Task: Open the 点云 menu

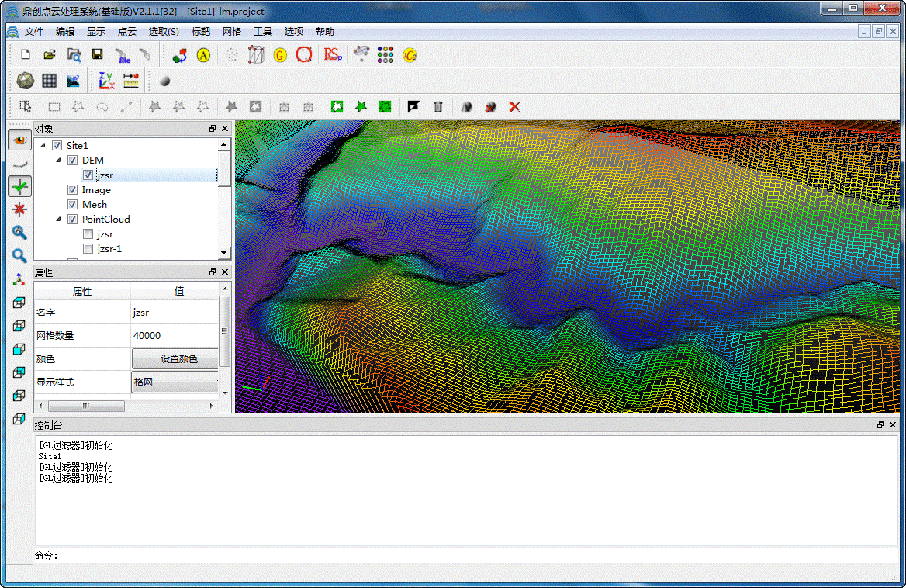Action: point(127,32)
